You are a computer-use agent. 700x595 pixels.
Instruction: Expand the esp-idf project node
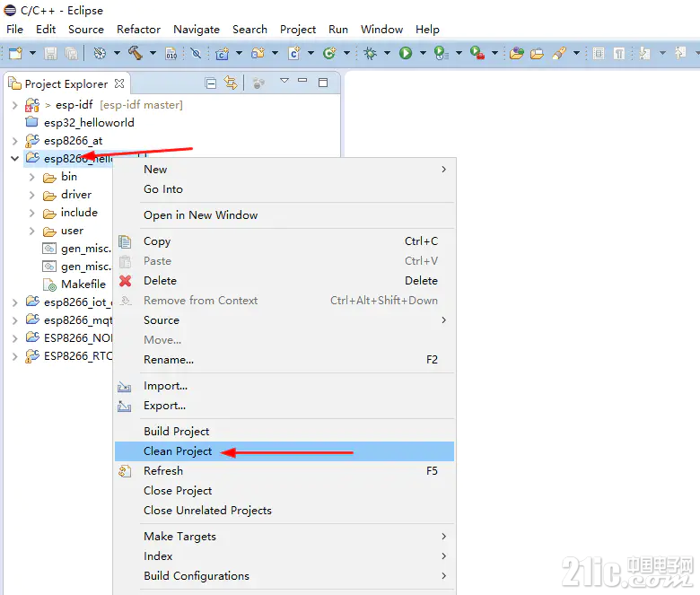pyautogui.click(x=14, y=105)
